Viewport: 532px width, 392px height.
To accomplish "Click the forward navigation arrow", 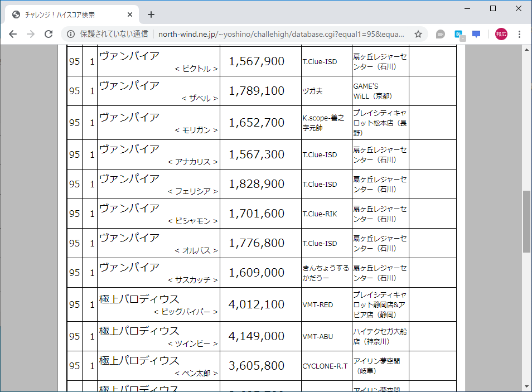I will [30, 33].
